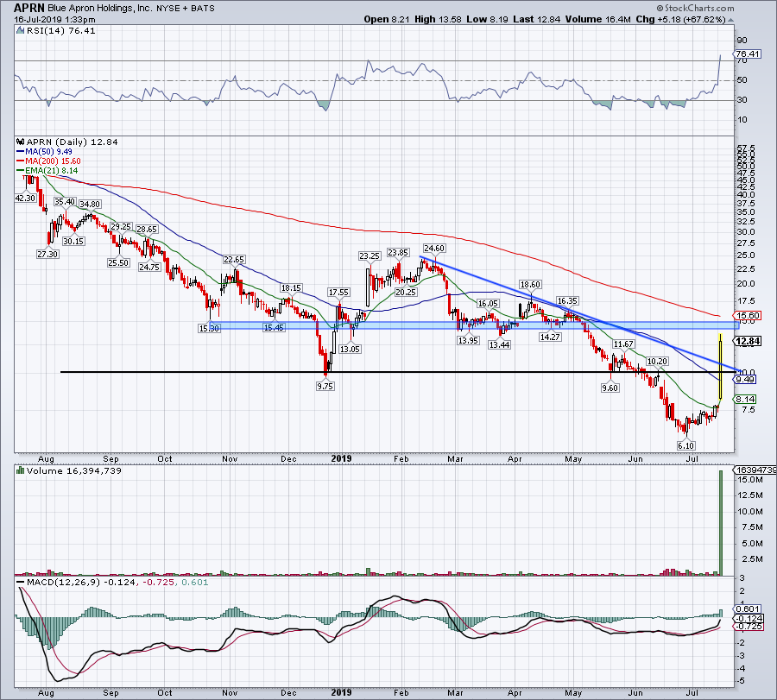Click the 9.49 MA(50) tag on price axis
The width and height of the screenshot is (777, 700).
click(x=745, y=380)
